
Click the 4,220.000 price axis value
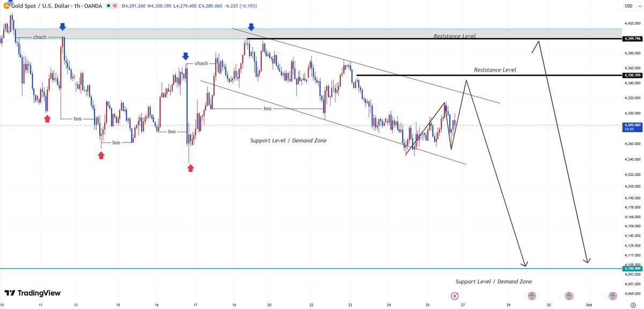click(632, 174)
